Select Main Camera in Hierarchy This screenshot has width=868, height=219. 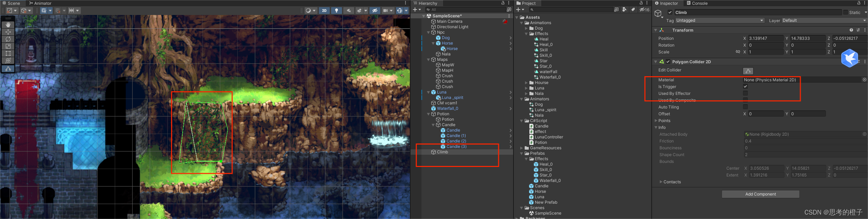tap(450, 21)
